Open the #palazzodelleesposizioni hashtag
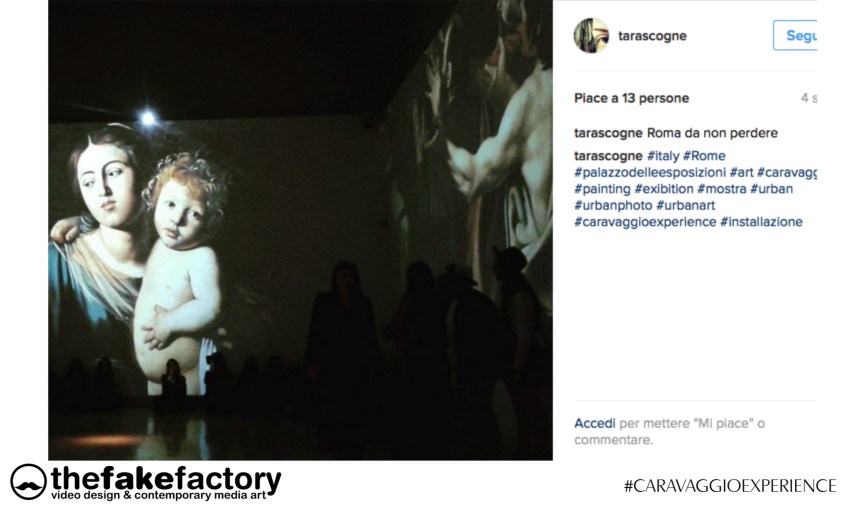Viewport: 848px width, 507px height. [650, 173]
